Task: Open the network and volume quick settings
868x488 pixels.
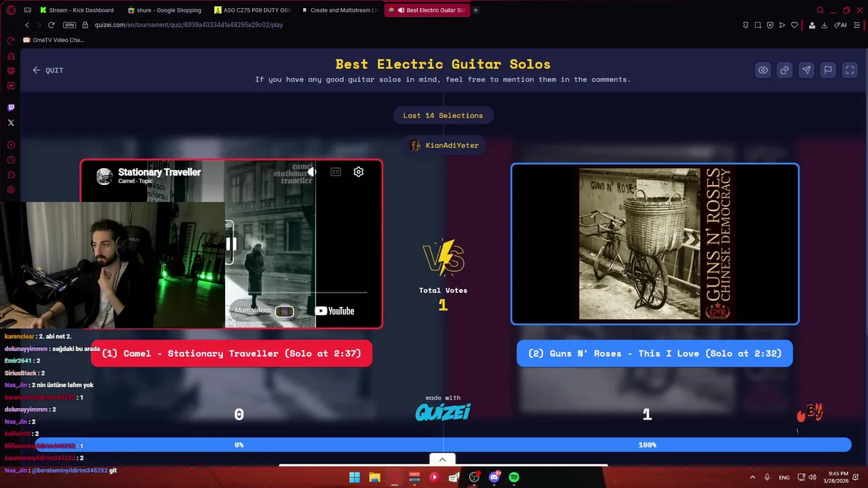Action: click(x=808, y=477)
